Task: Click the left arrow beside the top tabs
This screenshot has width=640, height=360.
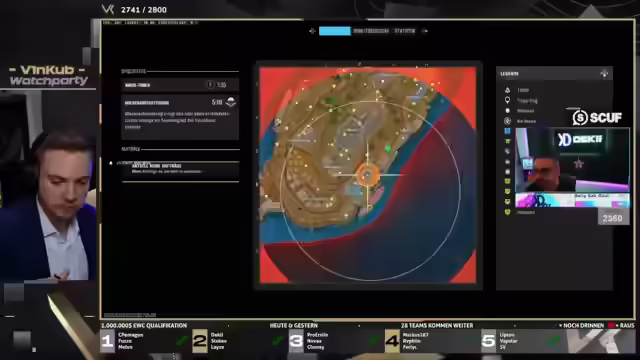Action: [312, 31]
